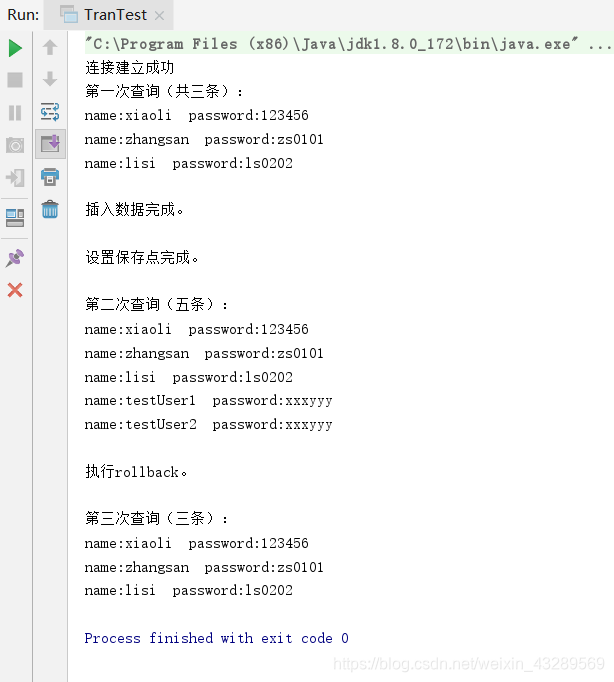614x682 pixels.
Task: Click the Down the stack trace arrow
Action: click(x=50, y=79)
